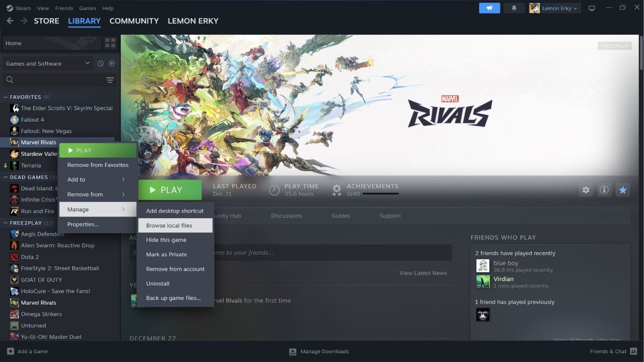Screen dimensions: 644x362
Task: Collapse the FAVORITES section
Action: 5,97
